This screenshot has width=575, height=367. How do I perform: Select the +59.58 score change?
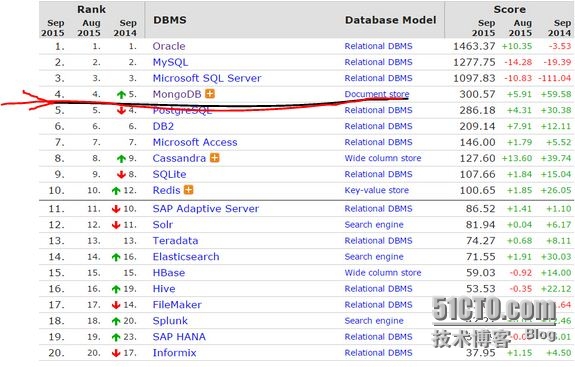[556, 94]
